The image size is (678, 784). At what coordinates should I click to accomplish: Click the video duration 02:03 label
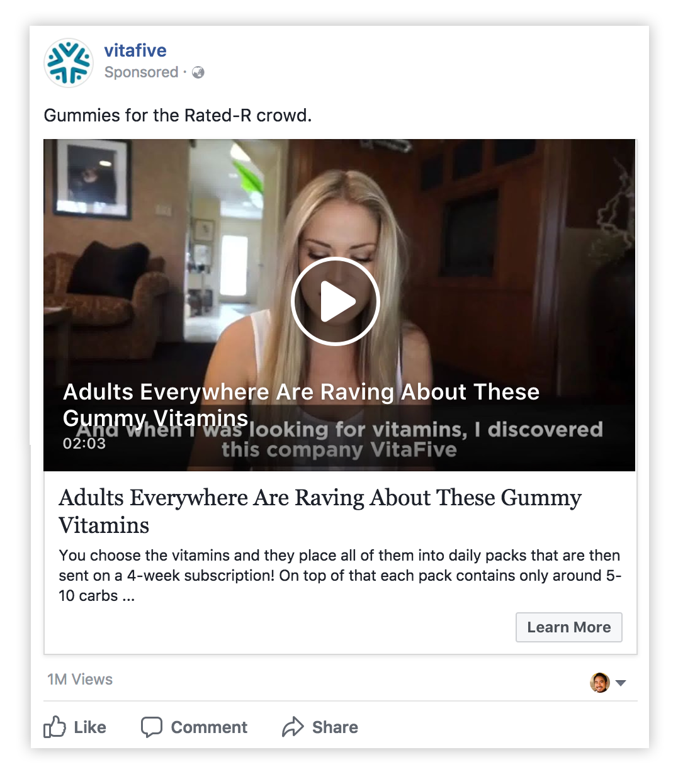tap(84, 444)
